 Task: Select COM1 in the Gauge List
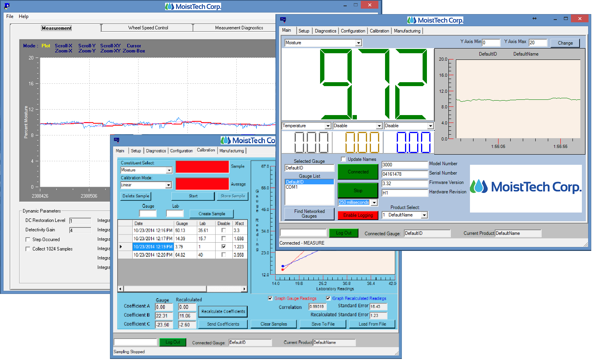click(309, 187)
